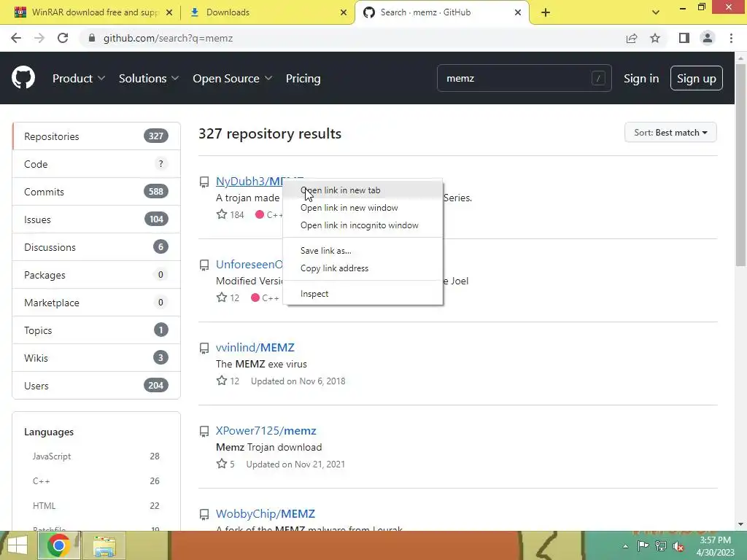The image size is (747, 560).
Task: Open the Sort: Best match dropdown
Action: point(670,133)
